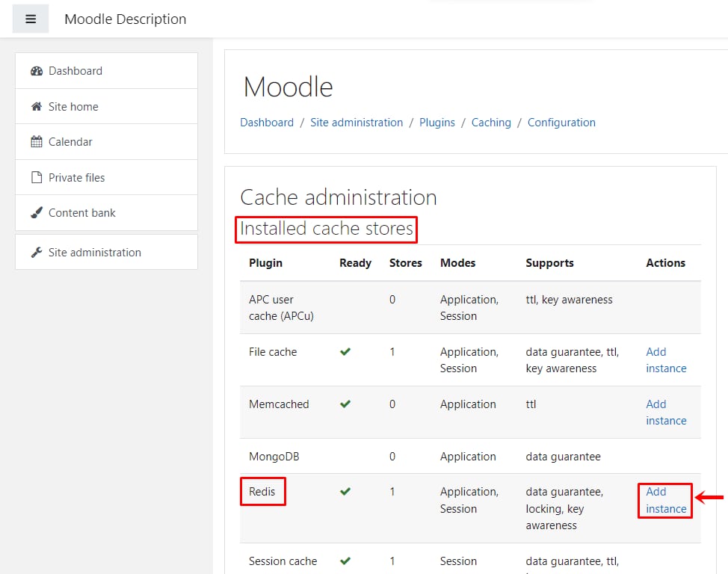728x574 pixels.
Task: Click the stores count for Redis
Action: [392, 491]
